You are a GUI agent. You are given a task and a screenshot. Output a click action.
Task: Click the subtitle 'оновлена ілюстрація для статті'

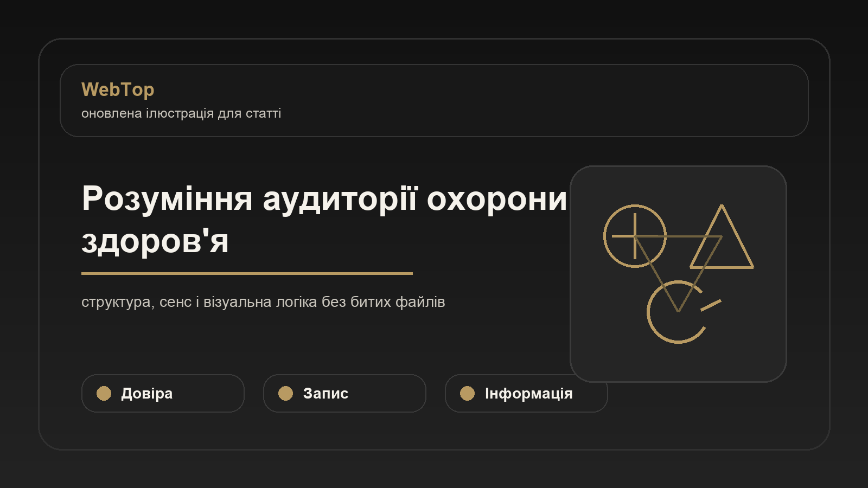[181, 113]
